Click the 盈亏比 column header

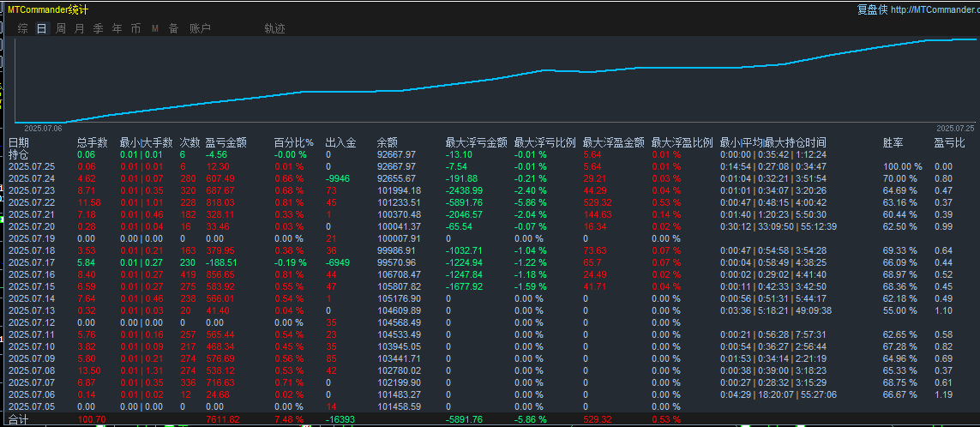[950, 142]
